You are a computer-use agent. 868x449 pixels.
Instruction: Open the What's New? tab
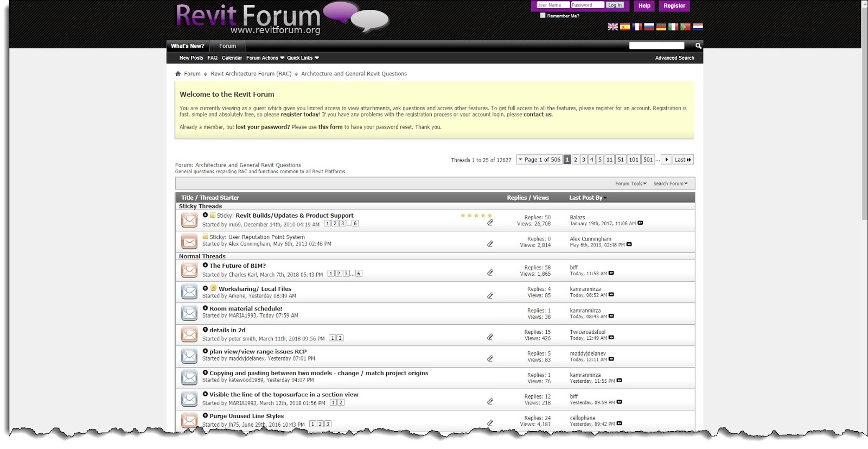click(x=188, y=46)
